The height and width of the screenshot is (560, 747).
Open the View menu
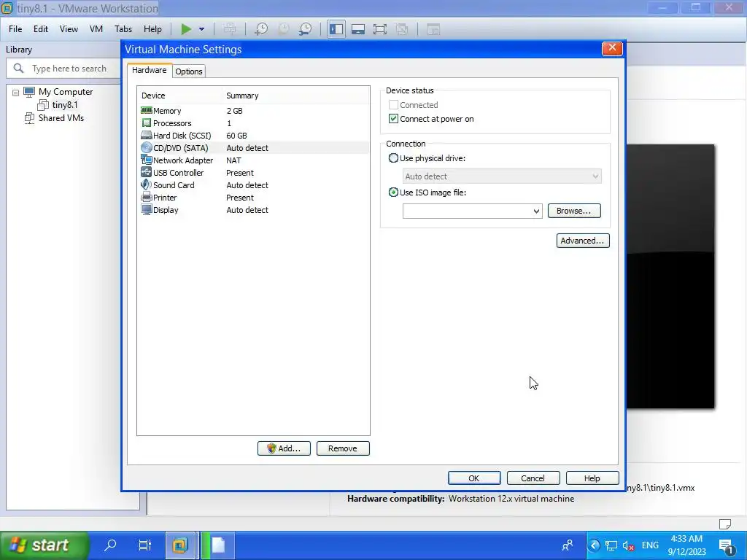(69, 29)
